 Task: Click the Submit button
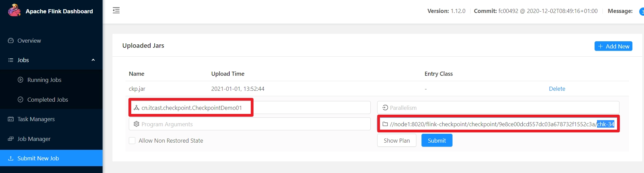[x=437, y=140]
